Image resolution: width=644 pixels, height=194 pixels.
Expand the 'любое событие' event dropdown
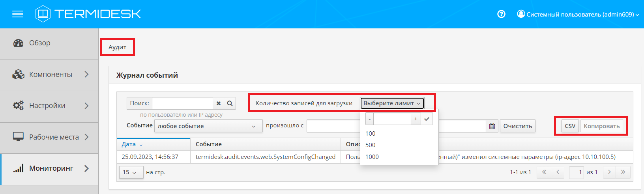(x=208, y=126)
